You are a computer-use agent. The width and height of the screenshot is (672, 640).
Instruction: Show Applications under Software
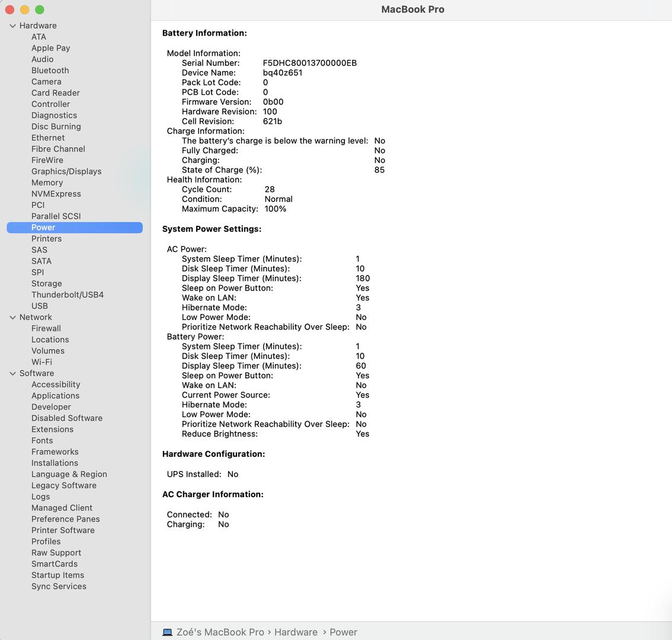pos(55,396)
